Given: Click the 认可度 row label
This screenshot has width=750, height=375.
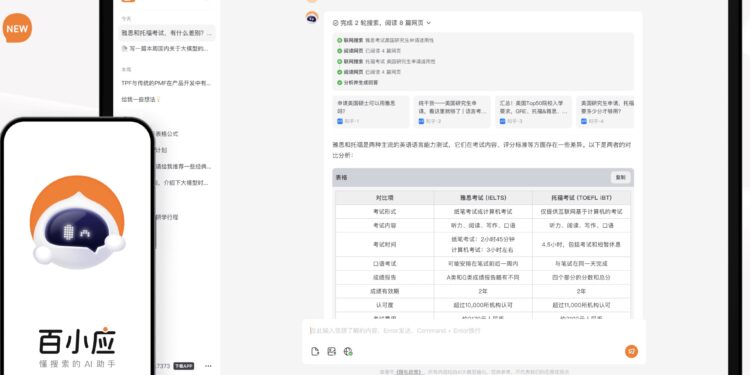Looking at the screenshot, I should pos(385,305).
